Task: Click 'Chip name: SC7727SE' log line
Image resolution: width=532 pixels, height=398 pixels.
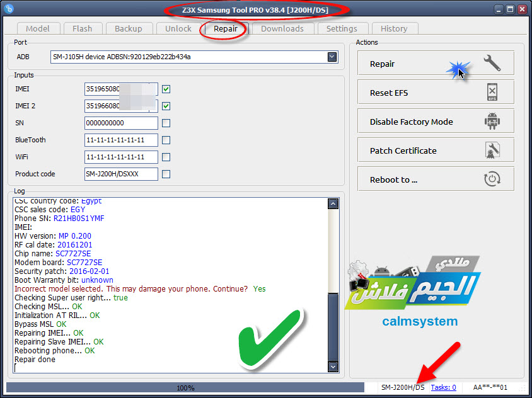Action: (52, 254)
